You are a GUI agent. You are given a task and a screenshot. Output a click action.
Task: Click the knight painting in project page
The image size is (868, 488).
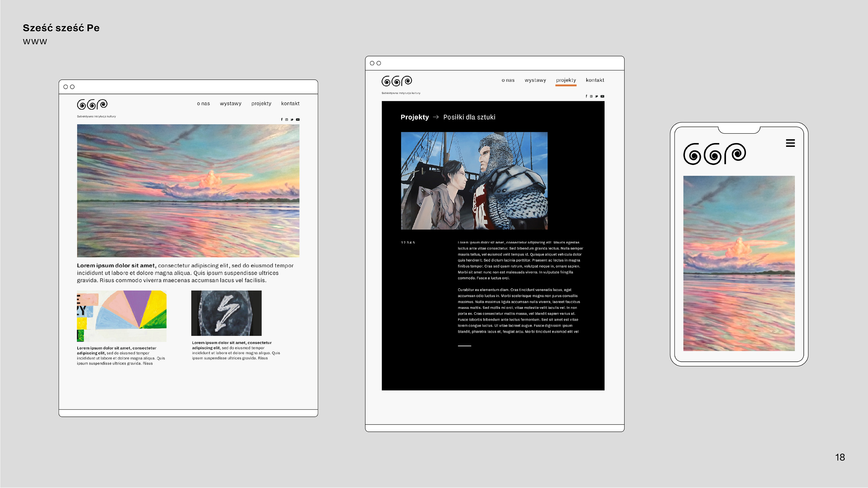[474, 181]
